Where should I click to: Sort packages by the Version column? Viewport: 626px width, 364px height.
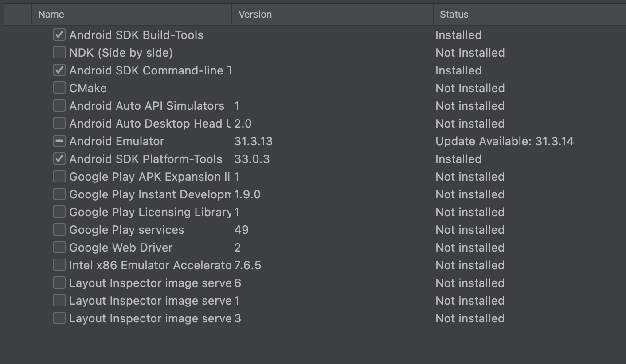coord(255,14)
